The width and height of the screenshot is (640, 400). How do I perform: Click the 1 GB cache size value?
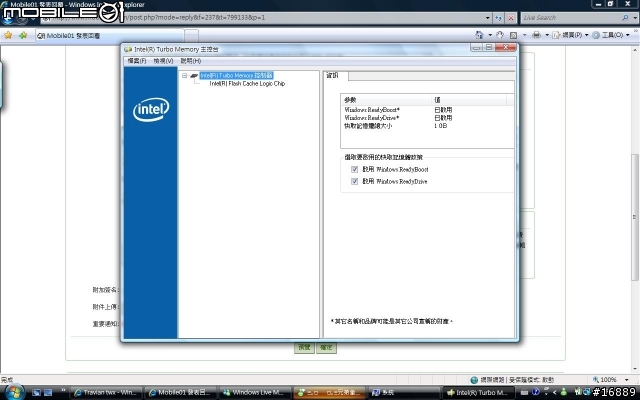tap(440, 126)
